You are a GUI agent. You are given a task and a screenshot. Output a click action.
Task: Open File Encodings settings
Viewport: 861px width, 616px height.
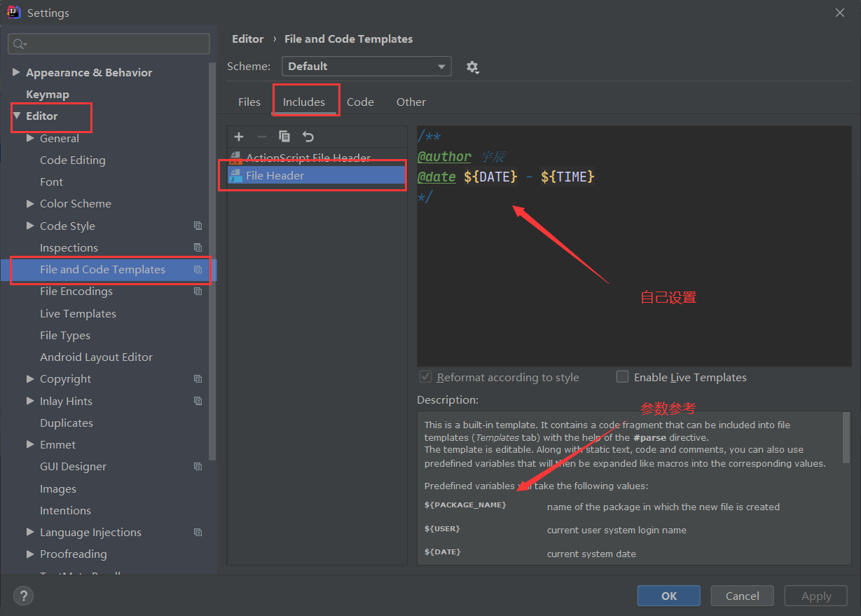(76, 292)
